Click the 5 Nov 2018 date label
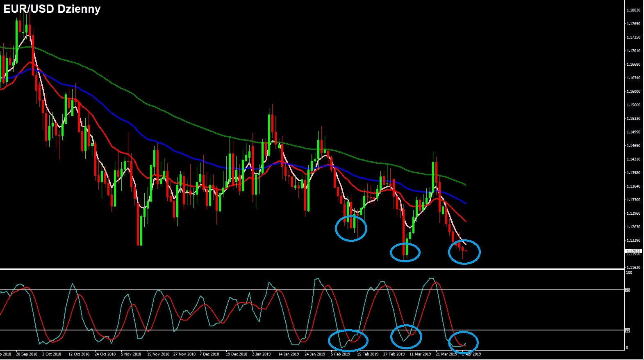The width and height of the screenshot is (644, 360). (x=131, y=354)
